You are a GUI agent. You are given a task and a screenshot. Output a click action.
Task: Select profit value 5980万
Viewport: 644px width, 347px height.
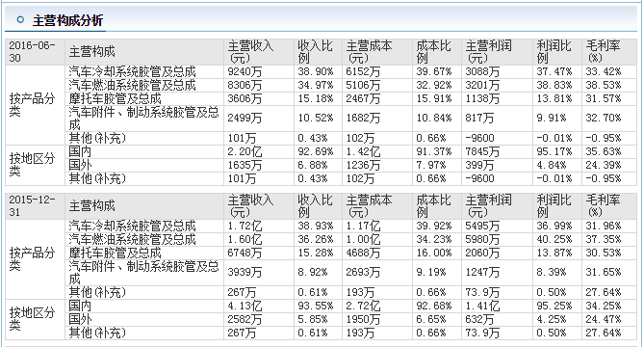click(482, 239)
